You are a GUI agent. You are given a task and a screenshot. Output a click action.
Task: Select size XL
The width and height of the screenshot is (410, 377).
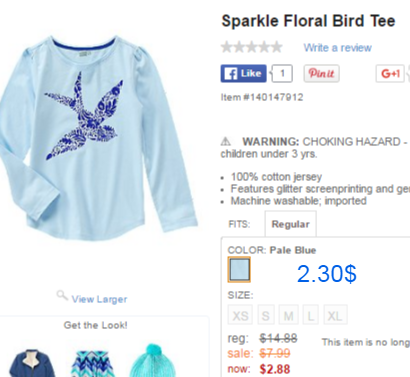335,315
